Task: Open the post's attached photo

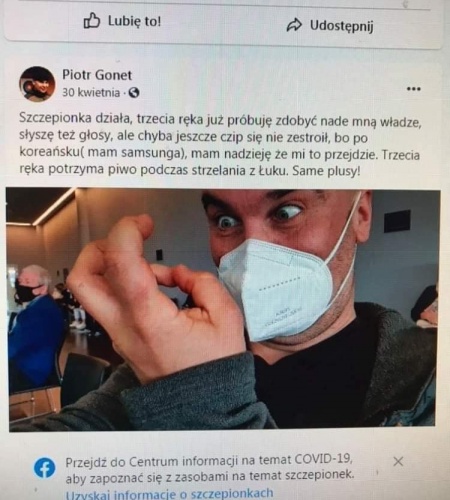Action: pyautogui.click(x=222, y=309)
